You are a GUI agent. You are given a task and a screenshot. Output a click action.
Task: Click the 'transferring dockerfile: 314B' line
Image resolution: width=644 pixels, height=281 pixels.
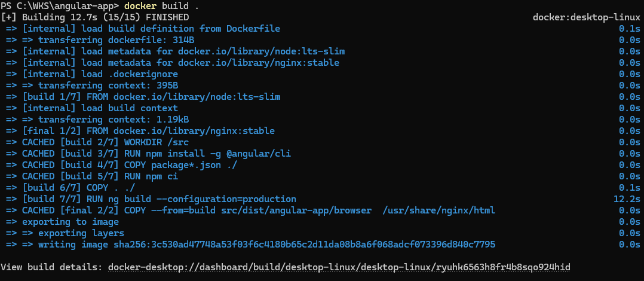[100, 40]
